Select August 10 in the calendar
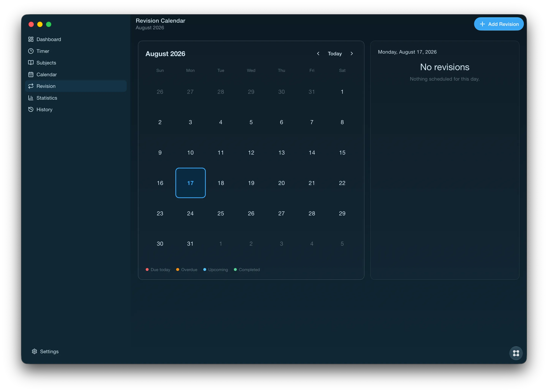Viewport: 548px width, 392px height. 190,152
